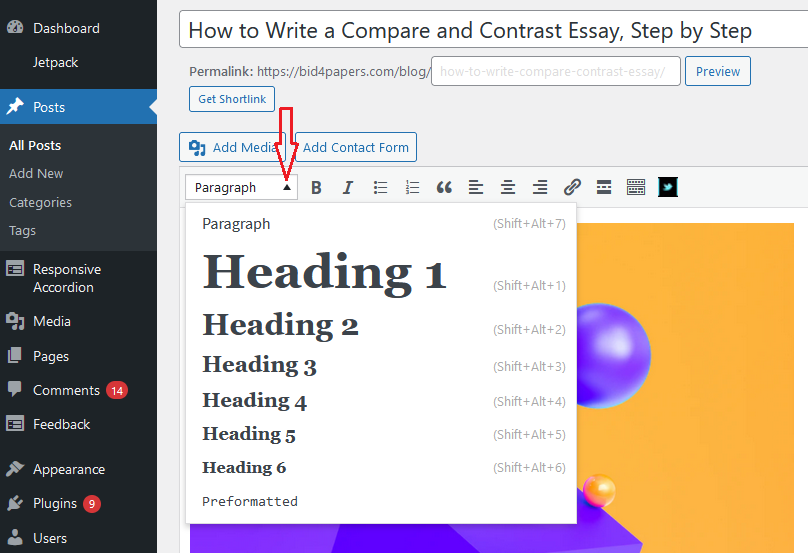Open the Dashboard menu
The width and height of the screenshot is (808, 553).
[66, 28]
